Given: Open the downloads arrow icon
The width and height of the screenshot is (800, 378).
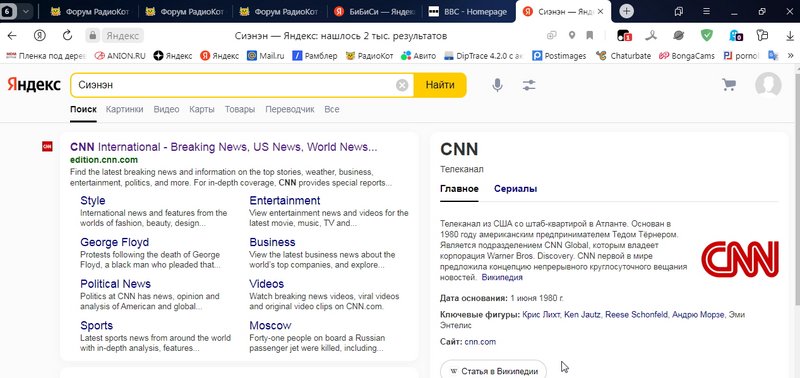Looking at the screenshot, I should (789, 36).
